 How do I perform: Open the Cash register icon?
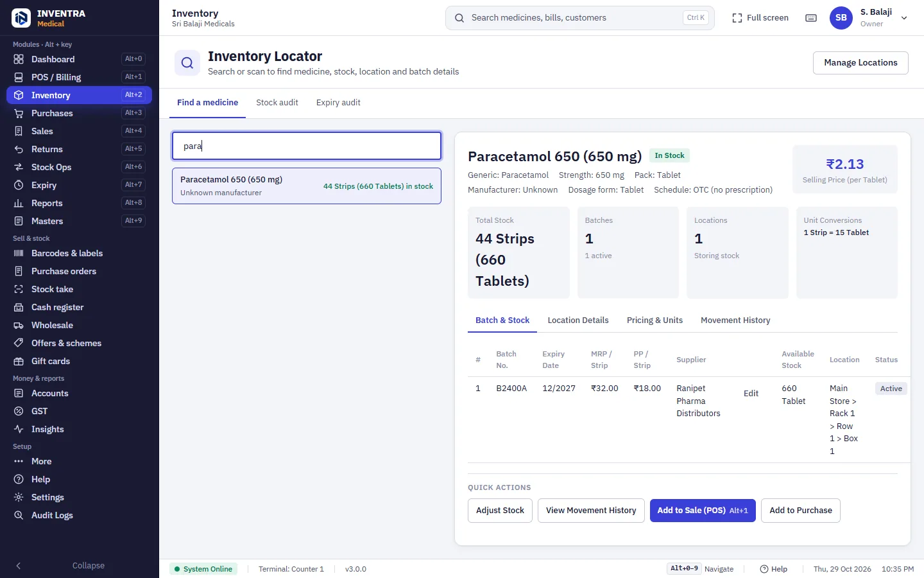pyautogui.click(x=19, y=307)
